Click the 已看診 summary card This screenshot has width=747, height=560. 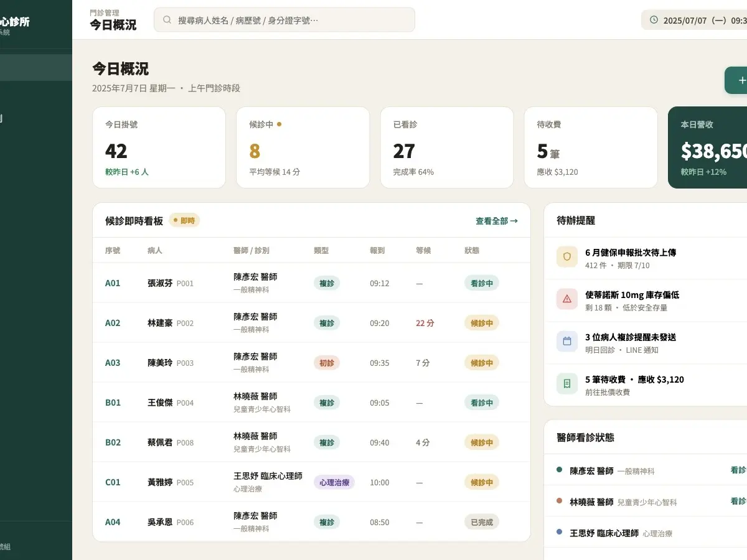pos(446,147)
